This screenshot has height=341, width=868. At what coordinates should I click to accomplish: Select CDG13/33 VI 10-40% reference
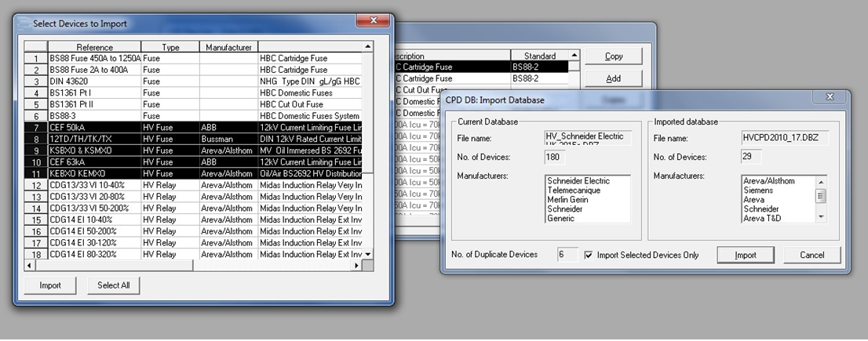(95, 185)
